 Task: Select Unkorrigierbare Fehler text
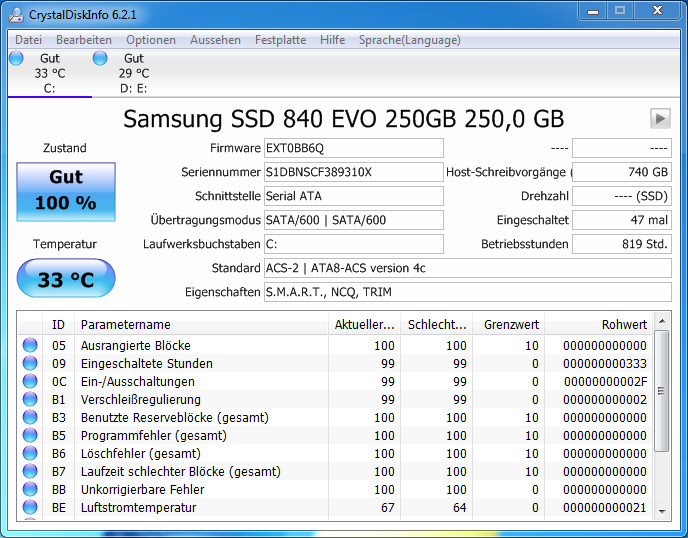pos(143,490)
